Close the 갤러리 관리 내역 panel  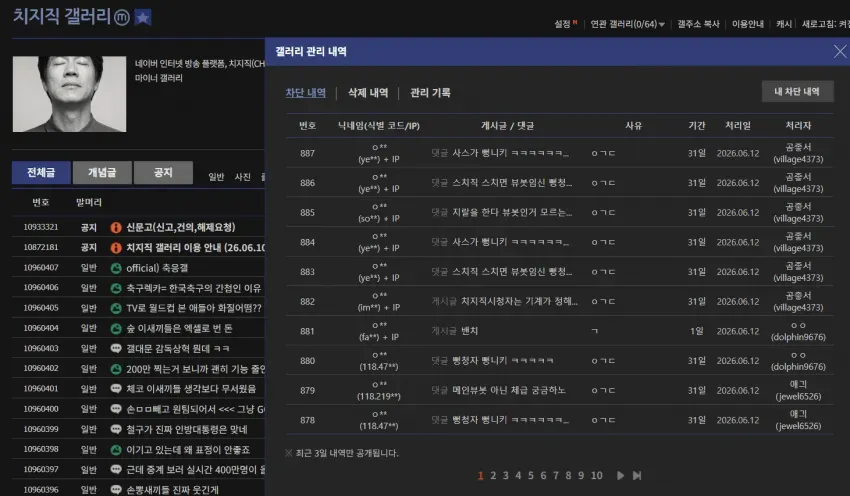[840, 51]
